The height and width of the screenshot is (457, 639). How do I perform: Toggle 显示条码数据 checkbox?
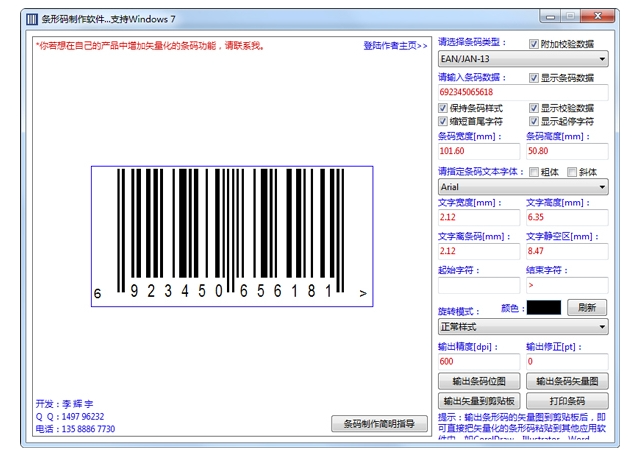pyautogui.click(x=533, y=77)
